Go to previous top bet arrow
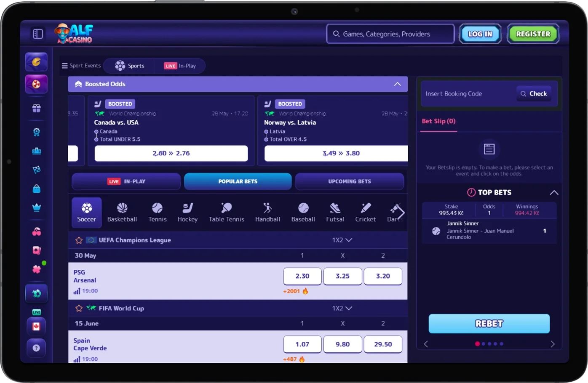The height and width of the screenshot is (383, 588). click(x=426, y=344)
